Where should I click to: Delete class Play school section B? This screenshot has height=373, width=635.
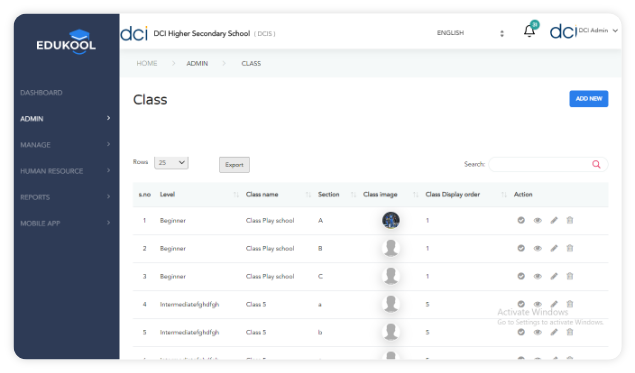pyautogui.click(x=570, y=248)
